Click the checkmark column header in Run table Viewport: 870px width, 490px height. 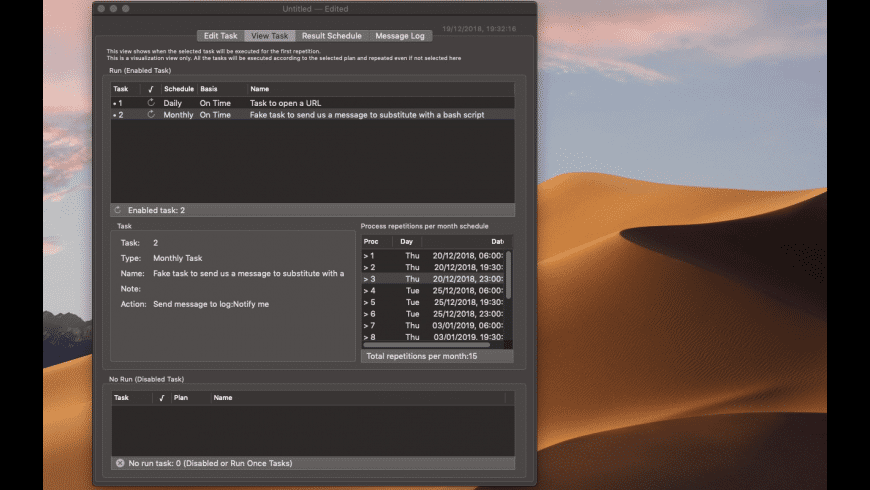[150, 89]
